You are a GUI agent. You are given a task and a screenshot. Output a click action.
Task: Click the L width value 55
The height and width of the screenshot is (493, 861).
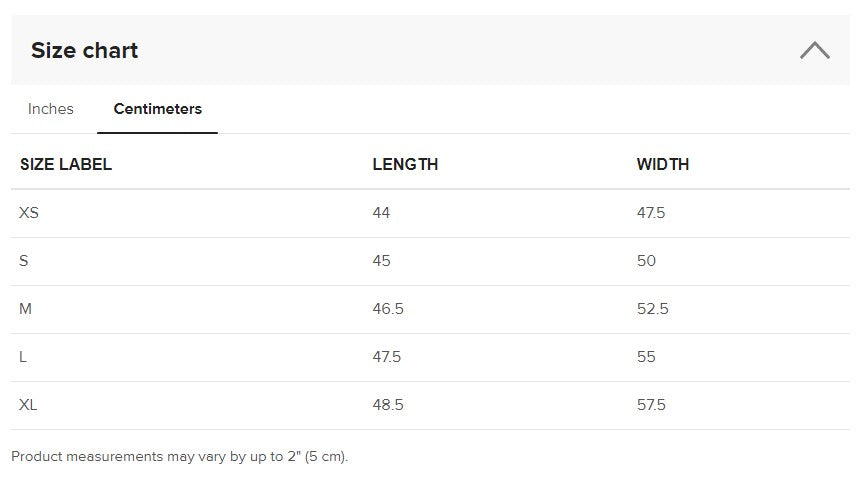click(646, 357)
